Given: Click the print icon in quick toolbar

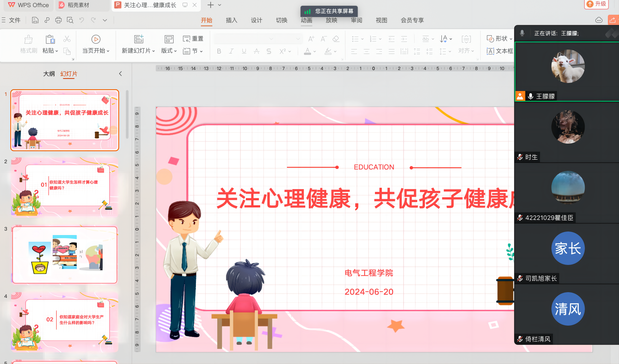Looking at the screenshot, I should [x=58, y=20].
